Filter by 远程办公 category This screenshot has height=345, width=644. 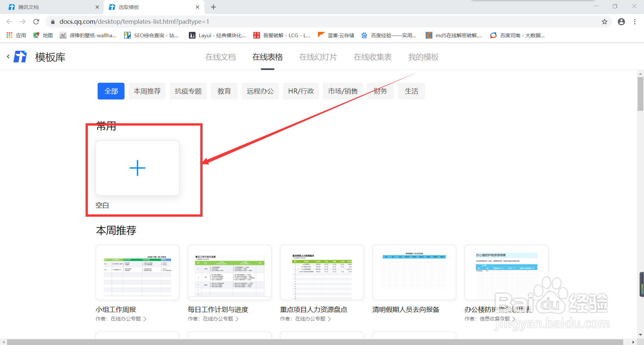260,91
